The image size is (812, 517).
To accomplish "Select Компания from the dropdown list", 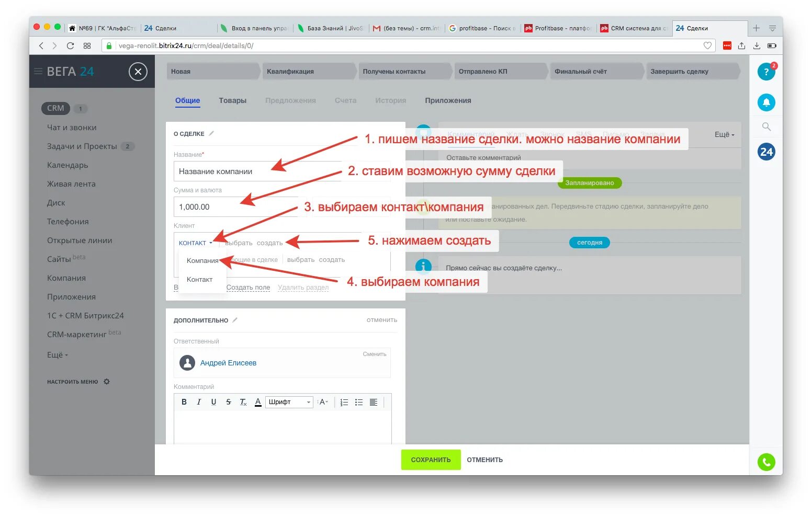I will pyautogui.click(x=202, y=261).
